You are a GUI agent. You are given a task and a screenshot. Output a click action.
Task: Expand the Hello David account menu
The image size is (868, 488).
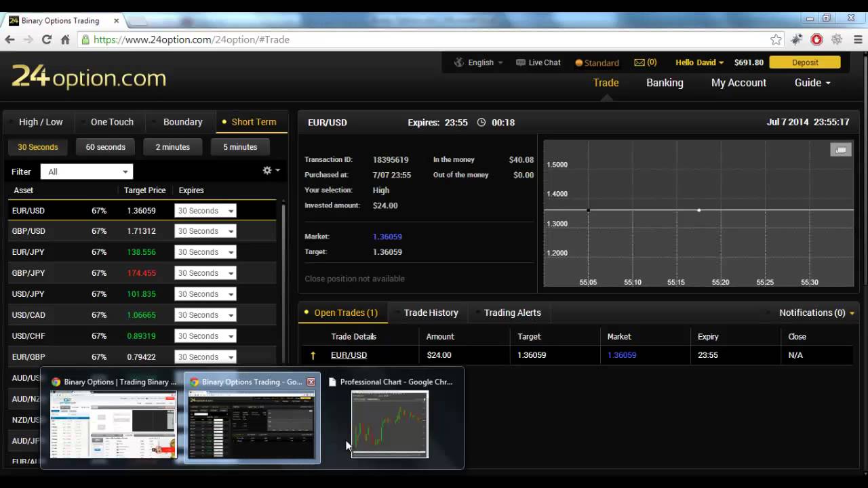(700, 62)
